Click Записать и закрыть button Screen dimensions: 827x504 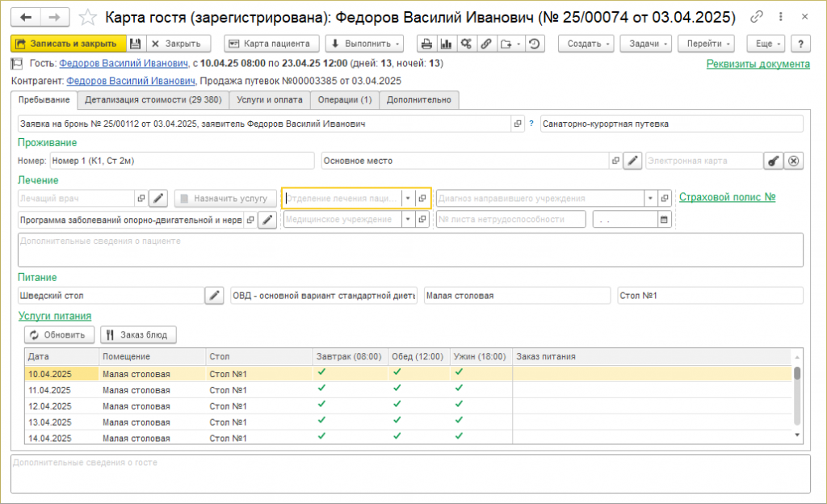click(x=69, y=44)
